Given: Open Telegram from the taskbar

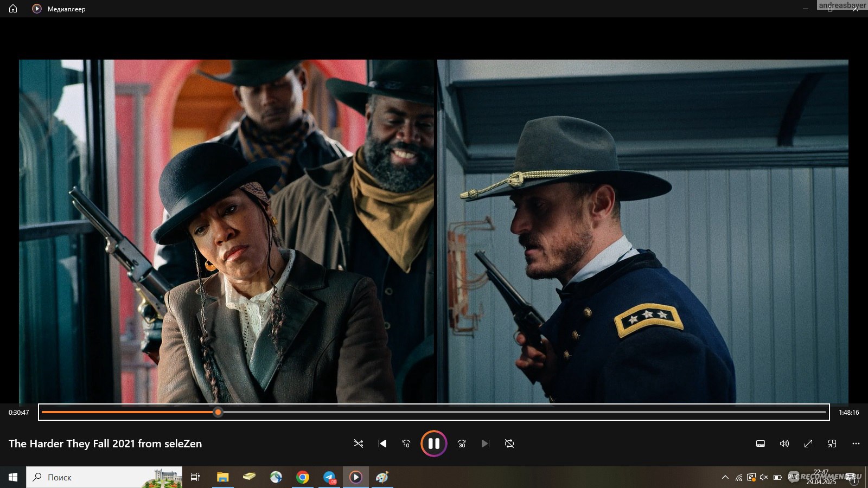Looking at the screenshot, I should coord(329,477).
